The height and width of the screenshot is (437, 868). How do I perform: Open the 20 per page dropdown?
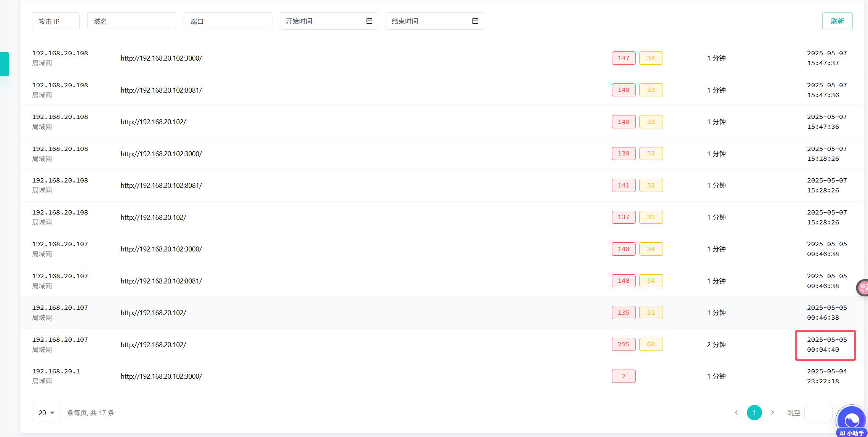tap(46, 413)
